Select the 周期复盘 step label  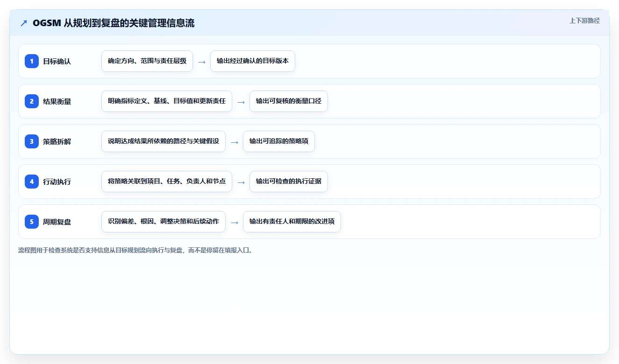pos(57,222)
